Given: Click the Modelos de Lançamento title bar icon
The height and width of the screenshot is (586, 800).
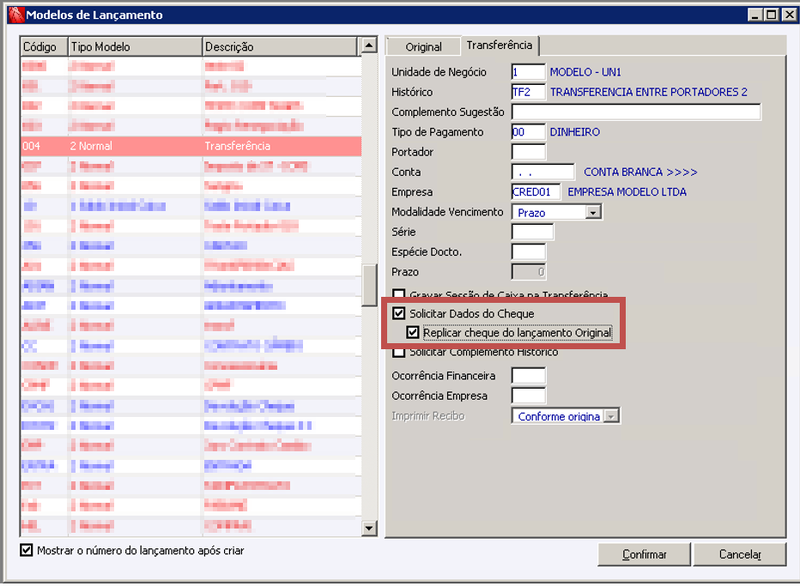Looking at the screenshot, I should 16,15.
